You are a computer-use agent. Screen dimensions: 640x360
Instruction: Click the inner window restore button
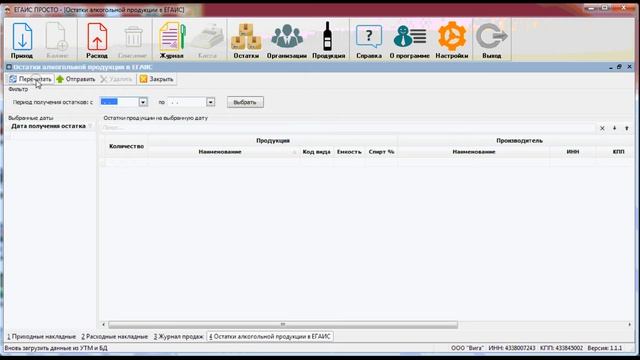click(620, 67)
